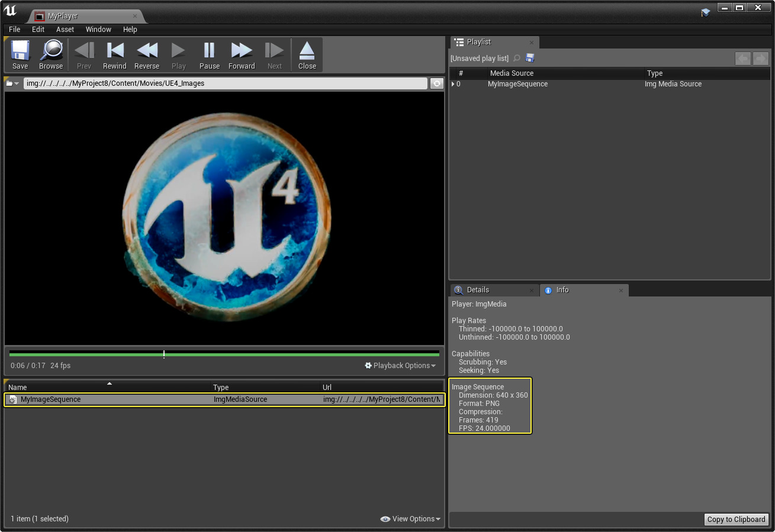Reload the media URL

(437, 83)
